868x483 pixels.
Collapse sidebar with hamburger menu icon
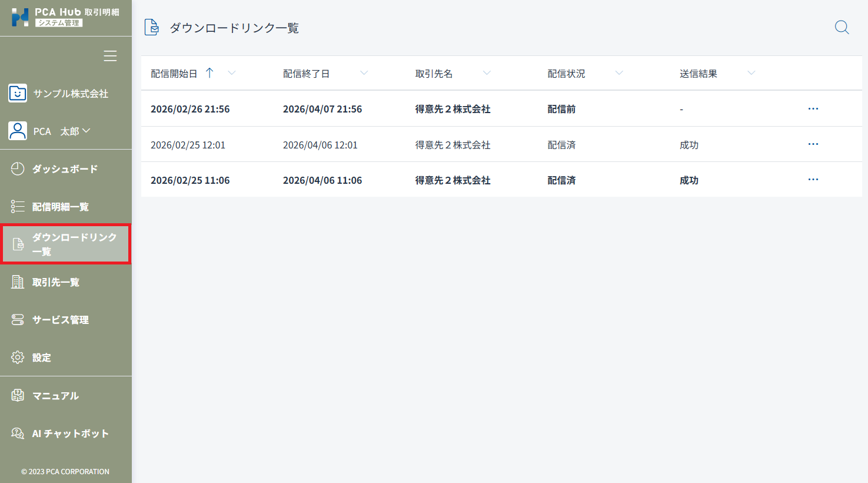pos(110,56)
